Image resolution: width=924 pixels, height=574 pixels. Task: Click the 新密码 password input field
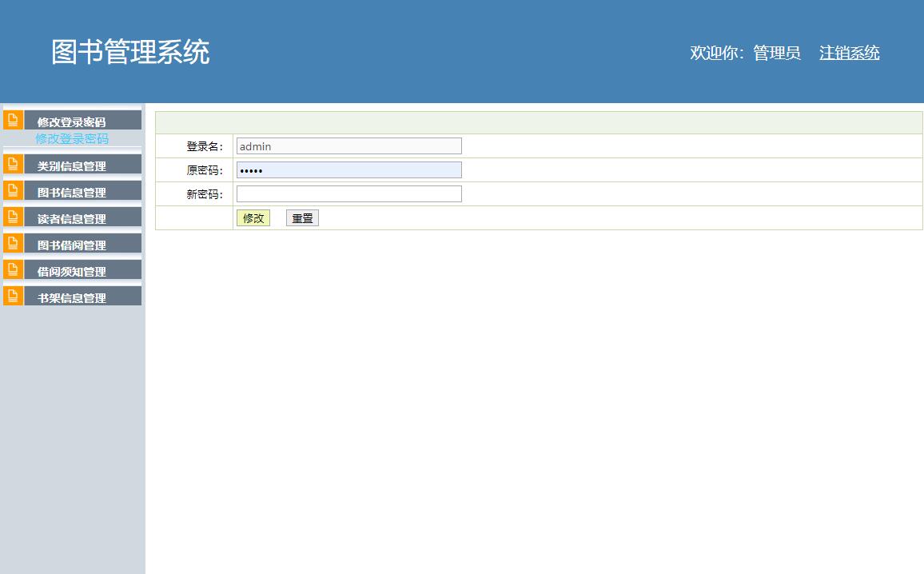[x=348, y=193]
